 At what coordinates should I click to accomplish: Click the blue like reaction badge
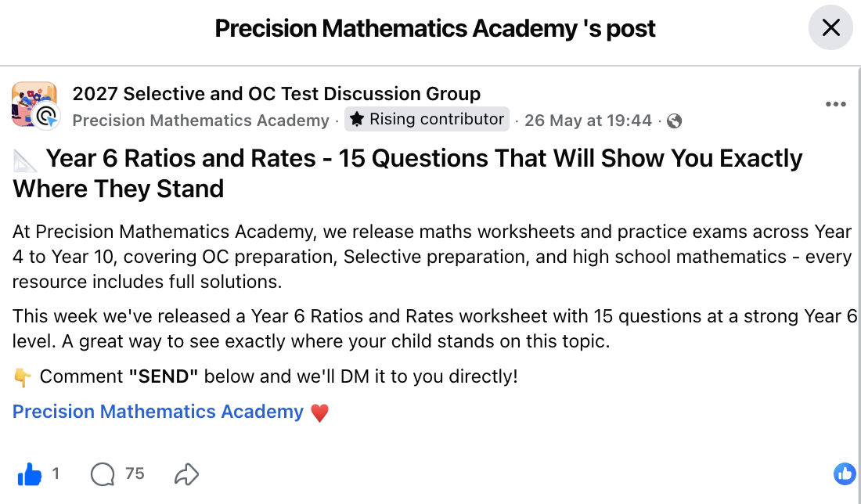coord(845,473)
